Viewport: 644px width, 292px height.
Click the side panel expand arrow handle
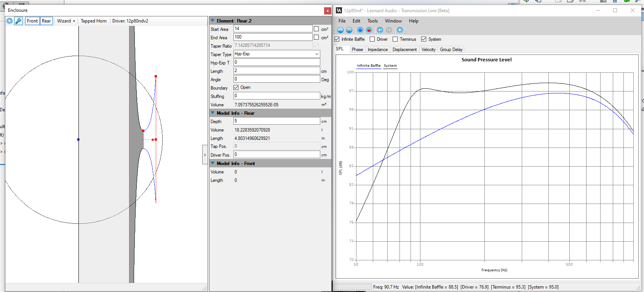205,155
